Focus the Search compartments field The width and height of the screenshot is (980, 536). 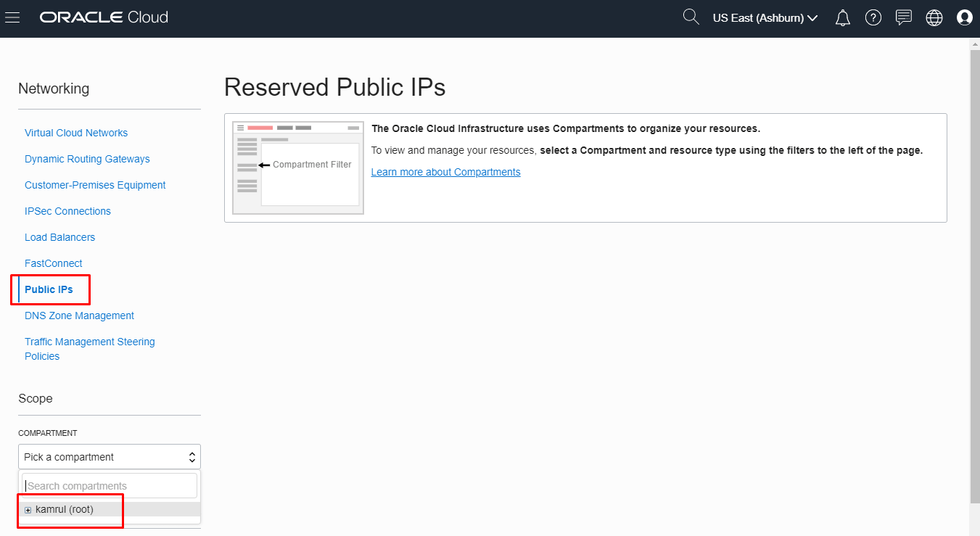[110, 486]
